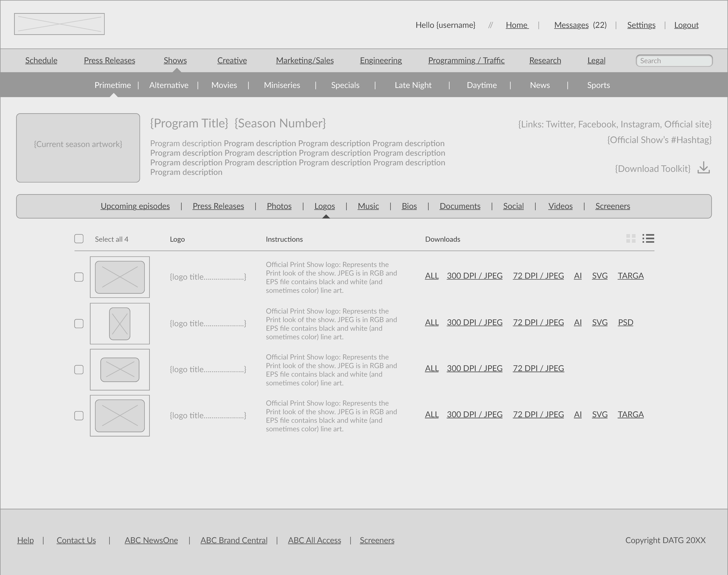Screen dimensions: 728x575
Task: Open the Research menu
Action: click(x=545, y=61)
